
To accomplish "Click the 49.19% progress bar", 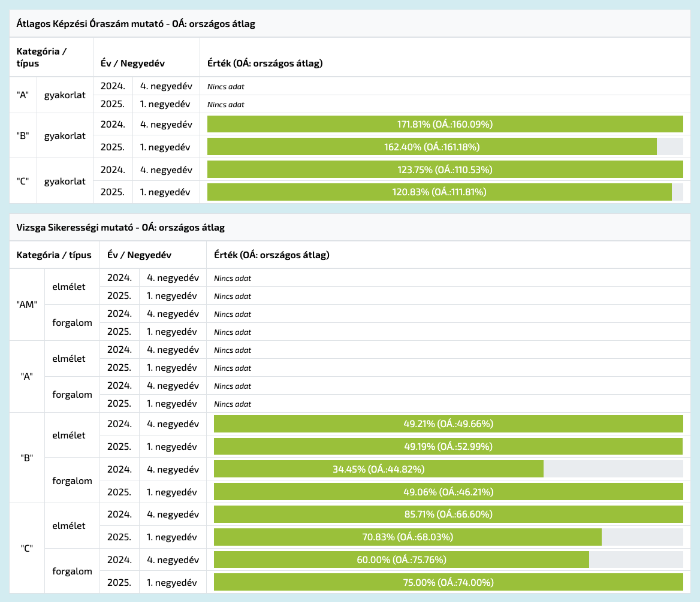I will coord(448,446).
